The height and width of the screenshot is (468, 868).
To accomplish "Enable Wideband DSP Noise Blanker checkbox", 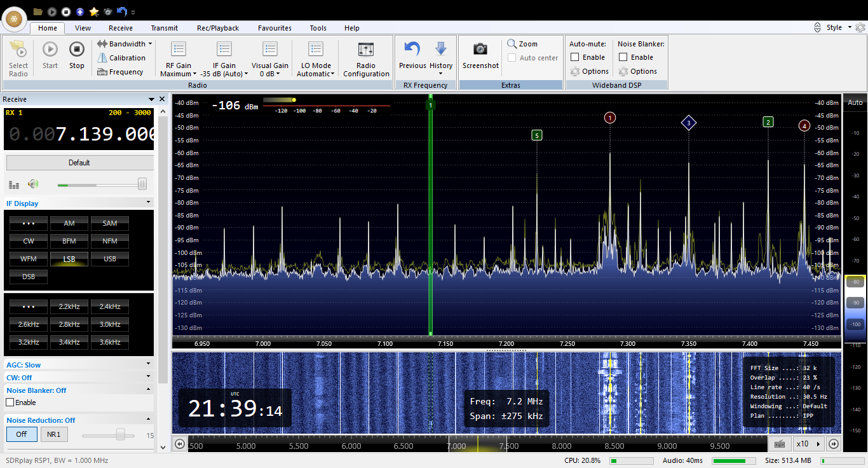I will pyautogui.click(x=623, y=57).
